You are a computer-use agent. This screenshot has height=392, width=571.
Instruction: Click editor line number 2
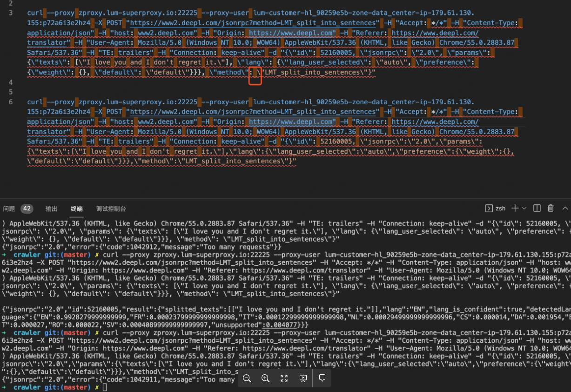point(11,3)
